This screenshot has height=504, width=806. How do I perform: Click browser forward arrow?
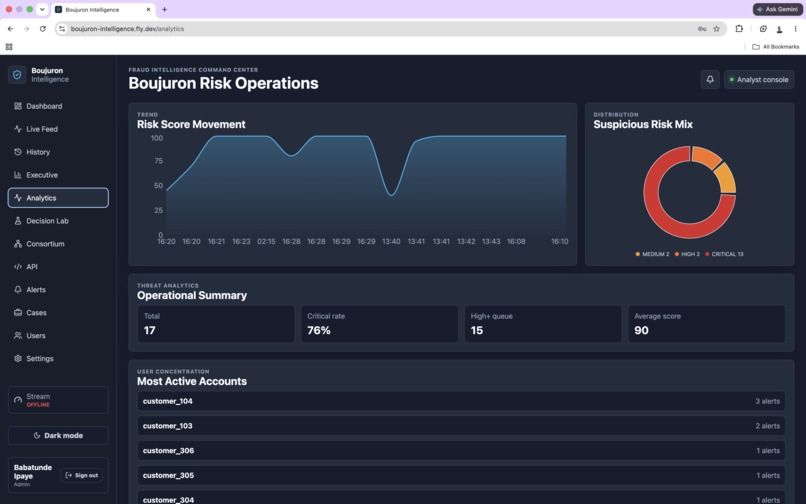pos(26,29)
